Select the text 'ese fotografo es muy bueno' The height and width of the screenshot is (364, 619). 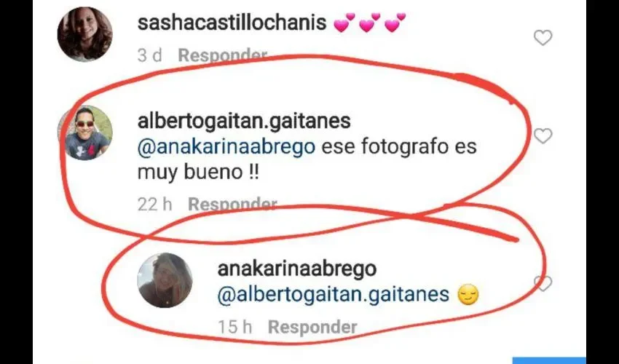point(307,159)
